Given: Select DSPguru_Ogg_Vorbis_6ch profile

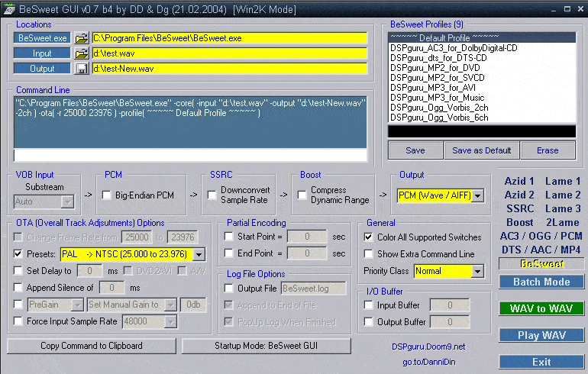Looking at the screenshot, I should 482,118.
